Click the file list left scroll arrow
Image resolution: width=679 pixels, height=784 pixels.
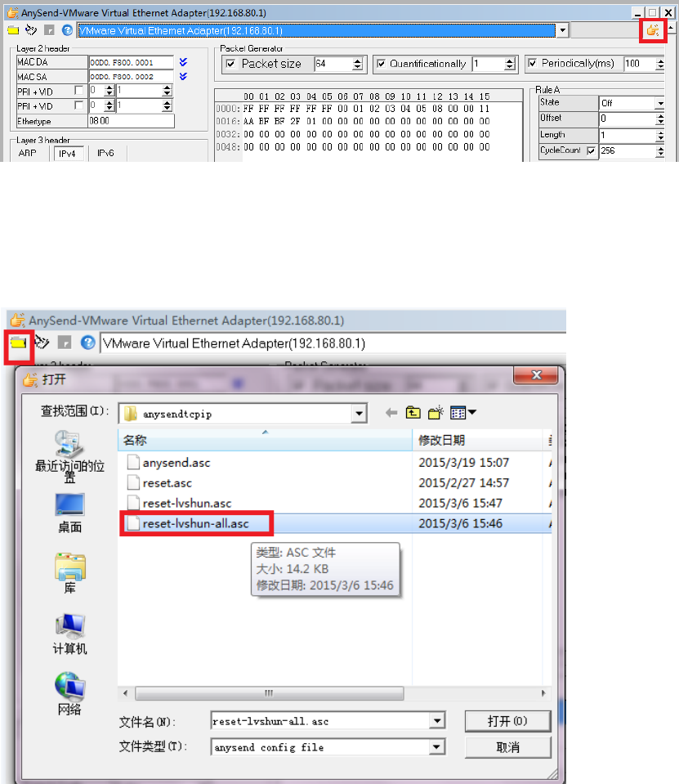tap(125, 693)
